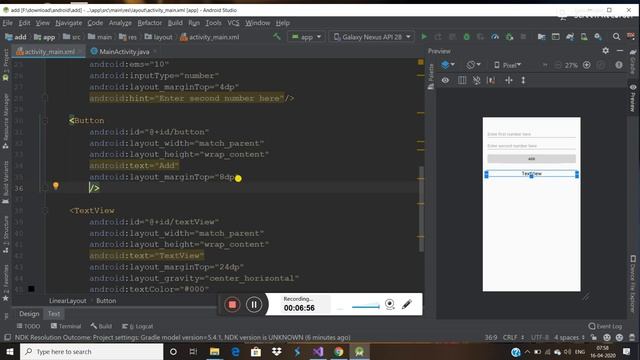Open the Android Profiler gauge icon

click(x=495, y=37)
